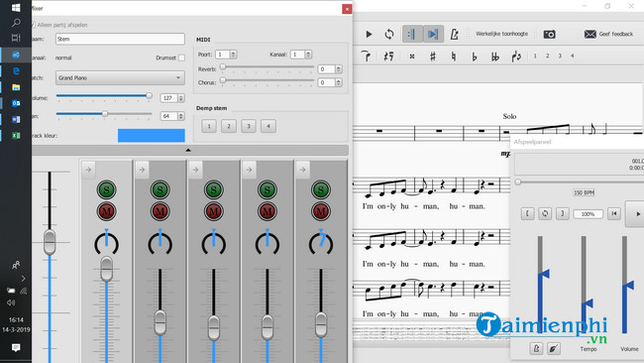The image size is (644, 363).
Task: Toggle play repeats icon in toolbar
Action: tap(411, 34)
